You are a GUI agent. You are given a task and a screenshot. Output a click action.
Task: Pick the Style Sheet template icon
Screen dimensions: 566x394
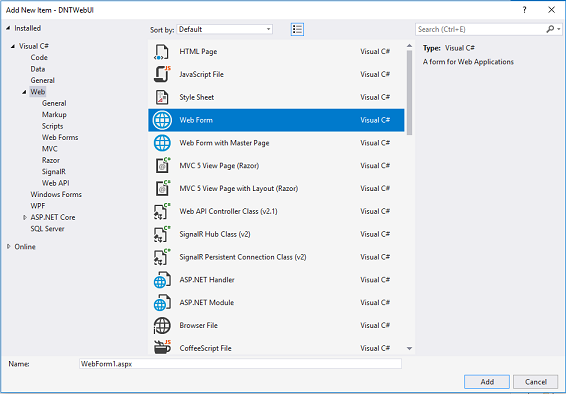click(161, 97)
